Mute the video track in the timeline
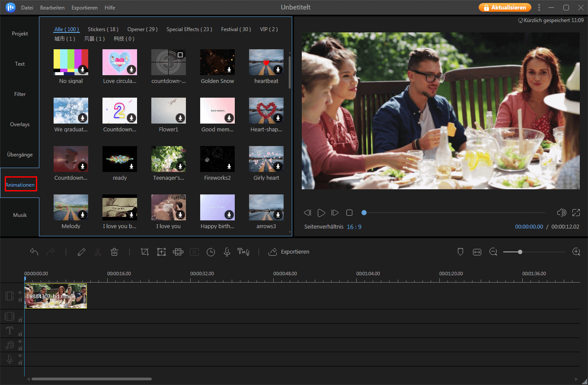Viewport: 588px width, 385px height. [x=20, y=292]
